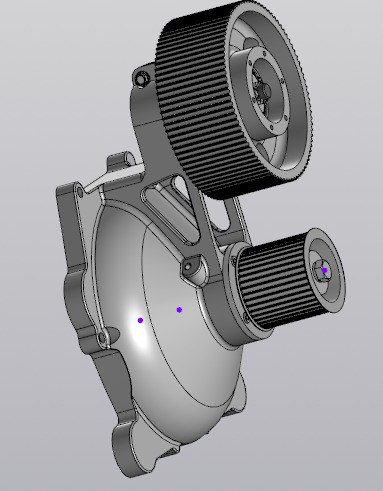The image size is (383, 491).
Task: Select the purple point on small pulley hub
Action: pos(324,270)
